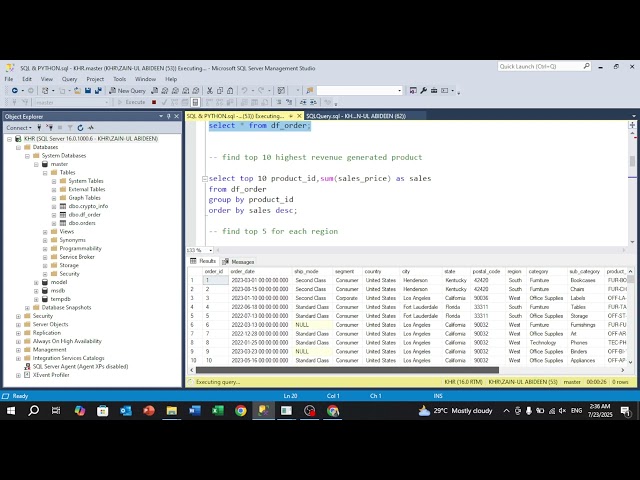Open the Connect dropdown in Object Explorer
This screenshot has width=640, height=480.
coord(19,128)
